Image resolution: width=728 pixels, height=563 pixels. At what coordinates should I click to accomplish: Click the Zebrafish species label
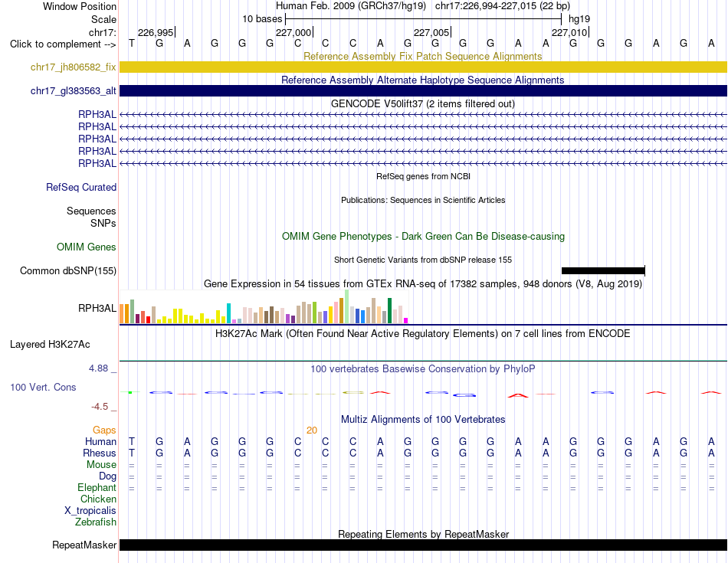pyautogui.click(x=96, y=522)
